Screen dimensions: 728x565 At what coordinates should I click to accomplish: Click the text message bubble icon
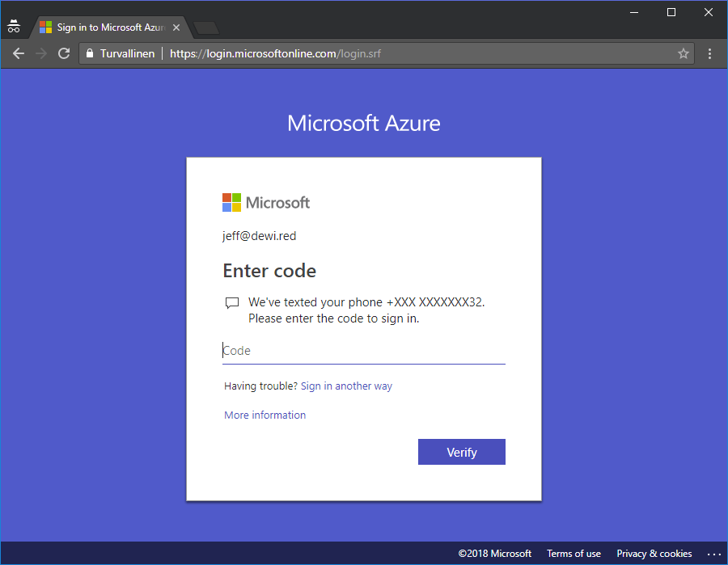(x=232, y=303)
